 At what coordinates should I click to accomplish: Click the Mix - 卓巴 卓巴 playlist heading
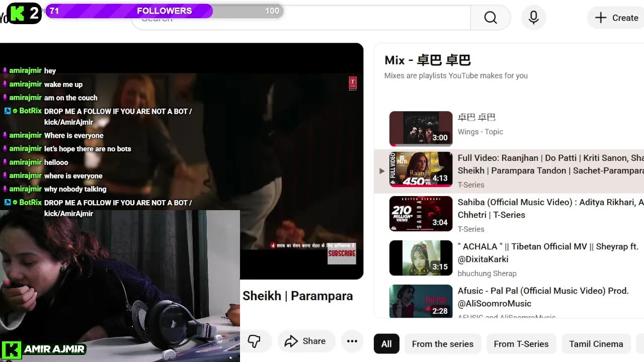pos(428,60)
